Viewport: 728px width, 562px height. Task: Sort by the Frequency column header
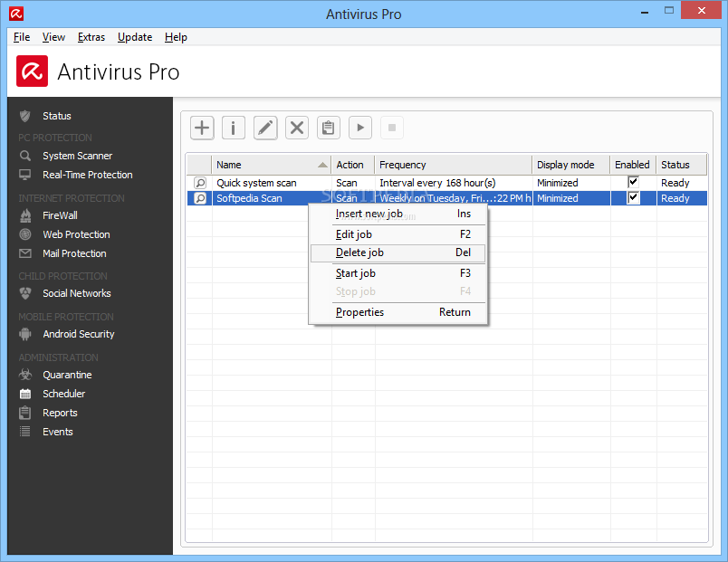[453, 165]
